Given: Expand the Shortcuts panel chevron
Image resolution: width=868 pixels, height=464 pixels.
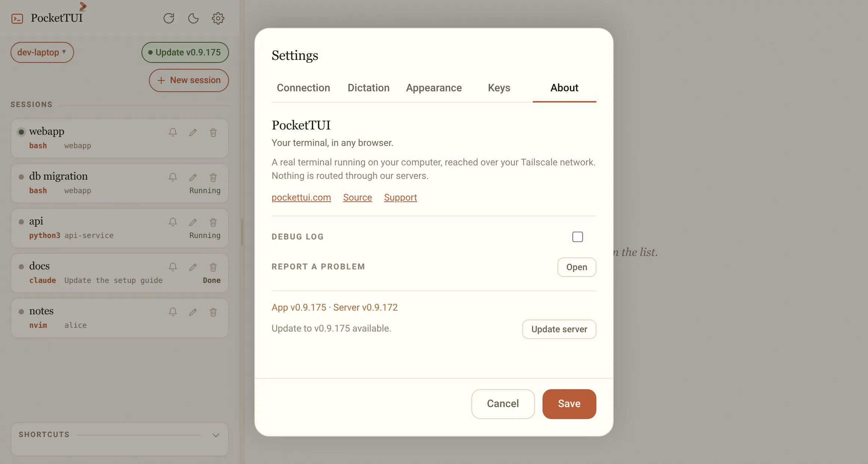Looking at the screenshot, I should pyautogui.click(x=216, y=435).
